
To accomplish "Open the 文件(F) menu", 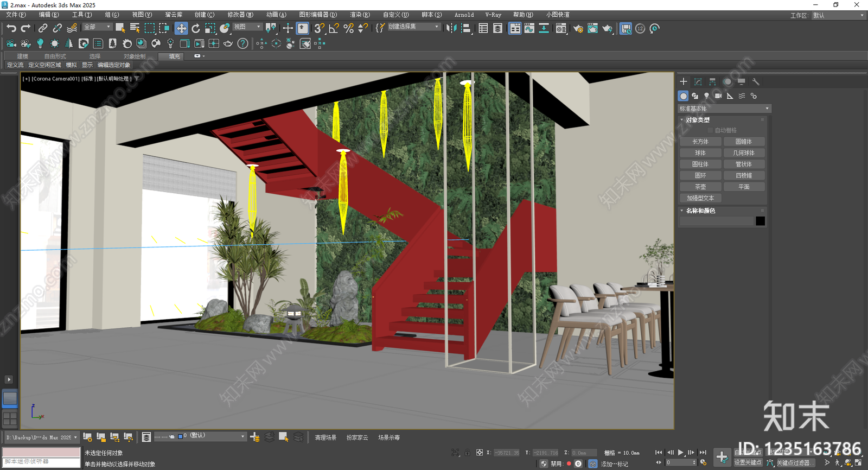I will (16, 15).
